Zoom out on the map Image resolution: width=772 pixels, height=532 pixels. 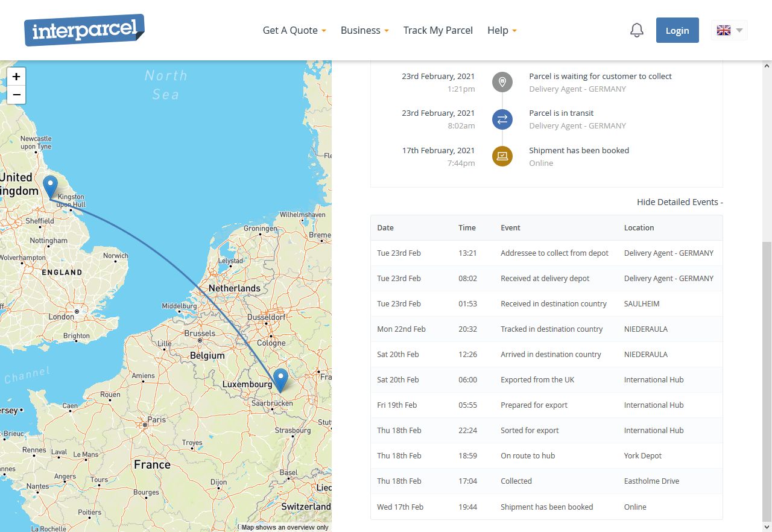click(x=16, y=95)
